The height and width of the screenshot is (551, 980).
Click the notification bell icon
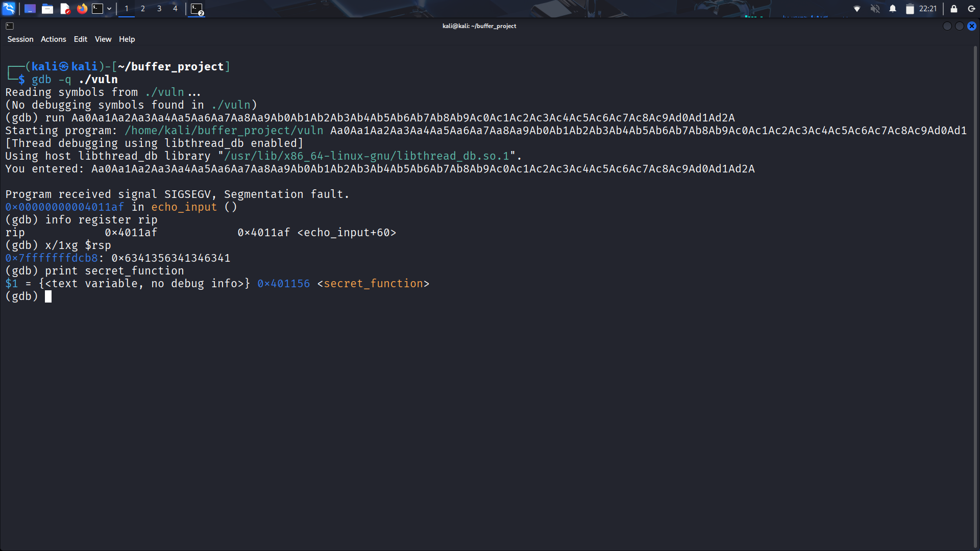click(892, 8)
